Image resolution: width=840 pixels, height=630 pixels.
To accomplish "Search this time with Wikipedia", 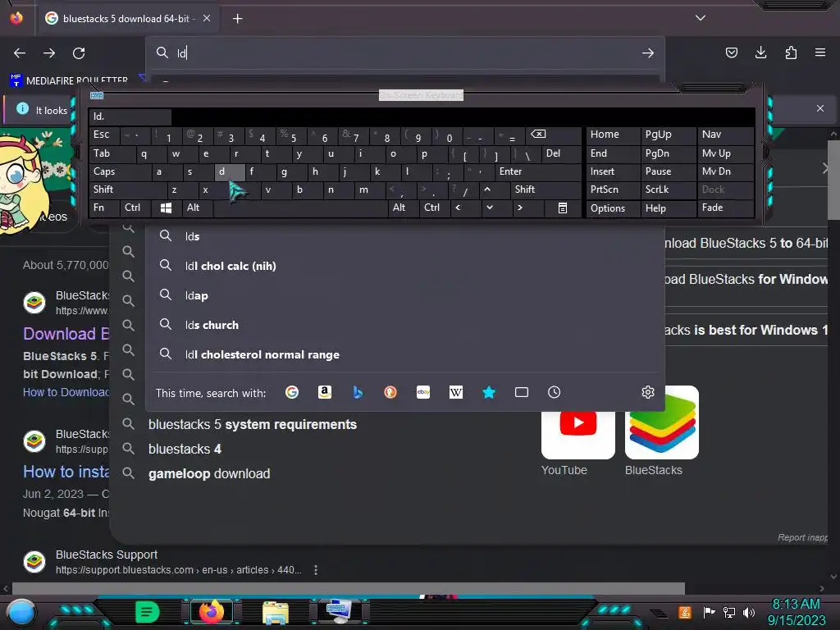I will pos(456,392).
